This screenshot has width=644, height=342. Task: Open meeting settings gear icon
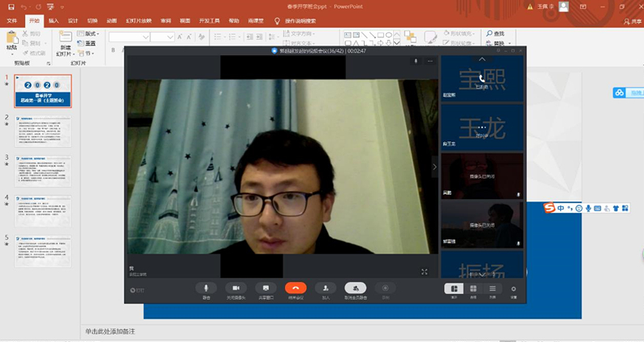pyautogui.click(x=513, y=289)
